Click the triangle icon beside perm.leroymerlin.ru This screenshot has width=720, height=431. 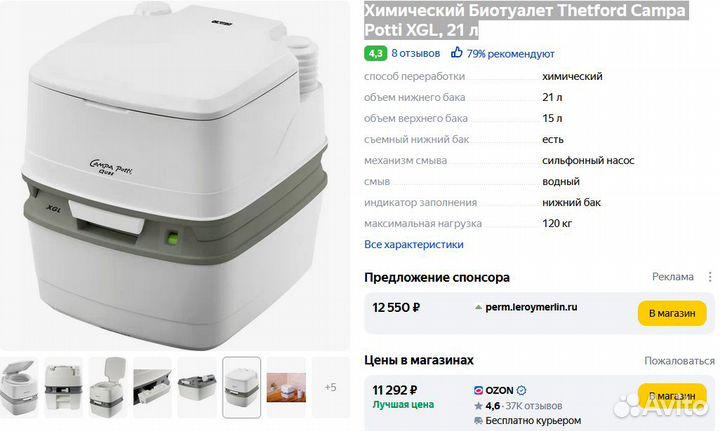[x=478, y=307]
